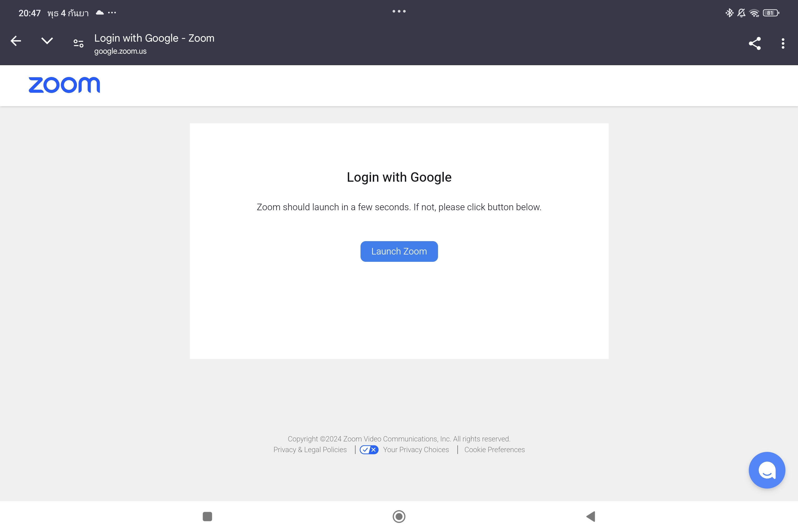
Task: Open Cookie Preferences link
Action: coord(494,450)
